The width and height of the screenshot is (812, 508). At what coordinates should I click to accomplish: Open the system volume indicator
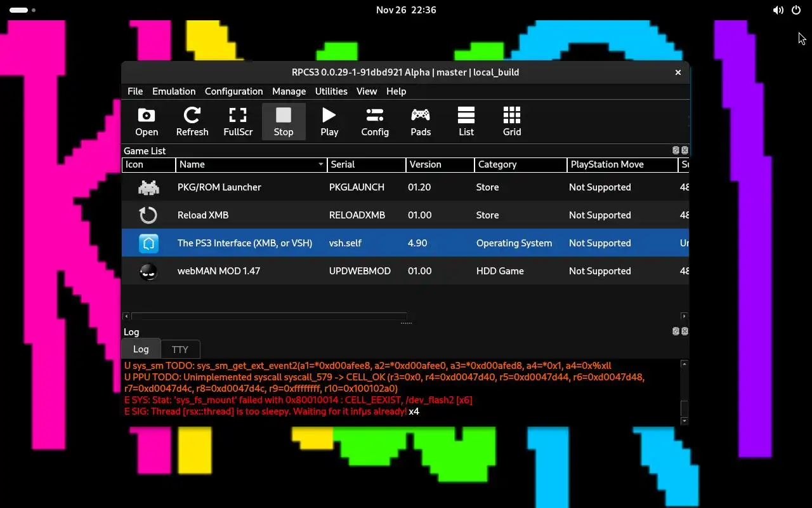click(778, 10)
